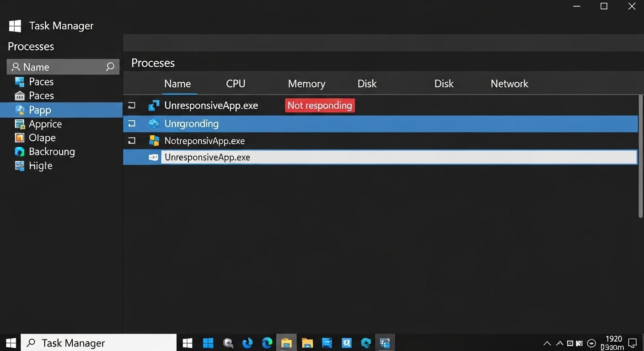Viewport: 644px width, 351px height.
Task: Click the Apprice icon in the sidebar
Action: (x=20, y=123)
